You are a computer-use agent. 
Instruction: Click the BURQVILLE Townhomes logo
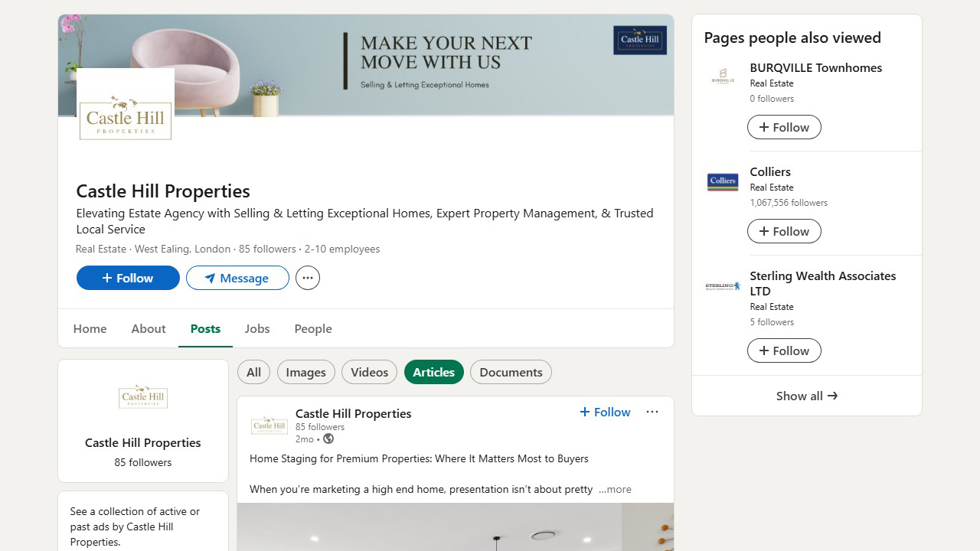pyautogui.click(x=723, y=77)
